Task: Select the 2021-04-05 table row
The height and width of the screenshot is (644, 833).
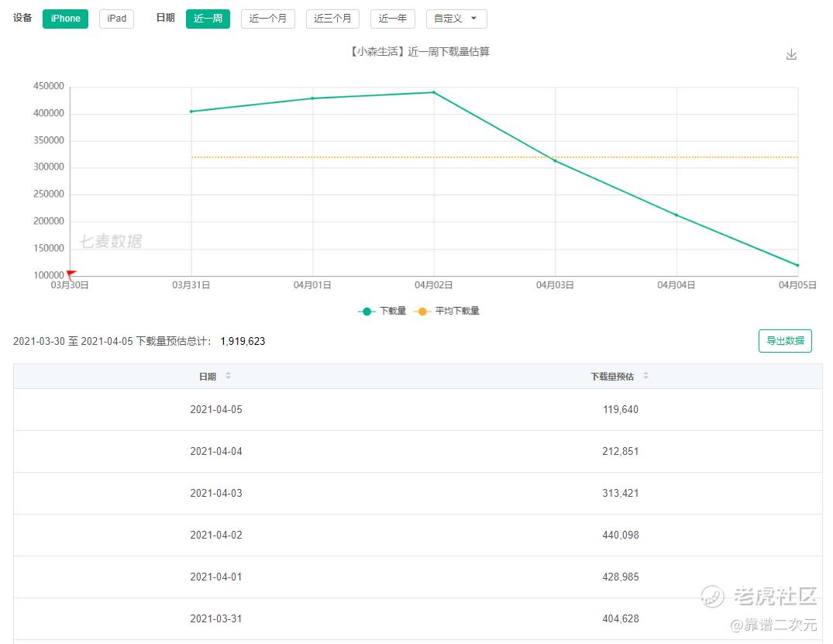Action: click(x=418, y=410)
